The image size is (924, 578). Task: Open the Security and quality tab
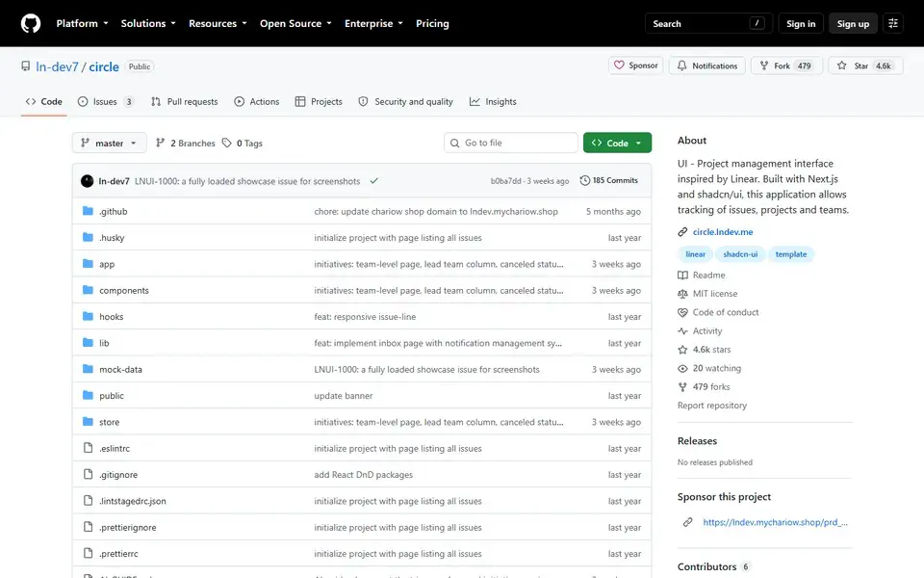pyautogui.click(x=405, y=101)
